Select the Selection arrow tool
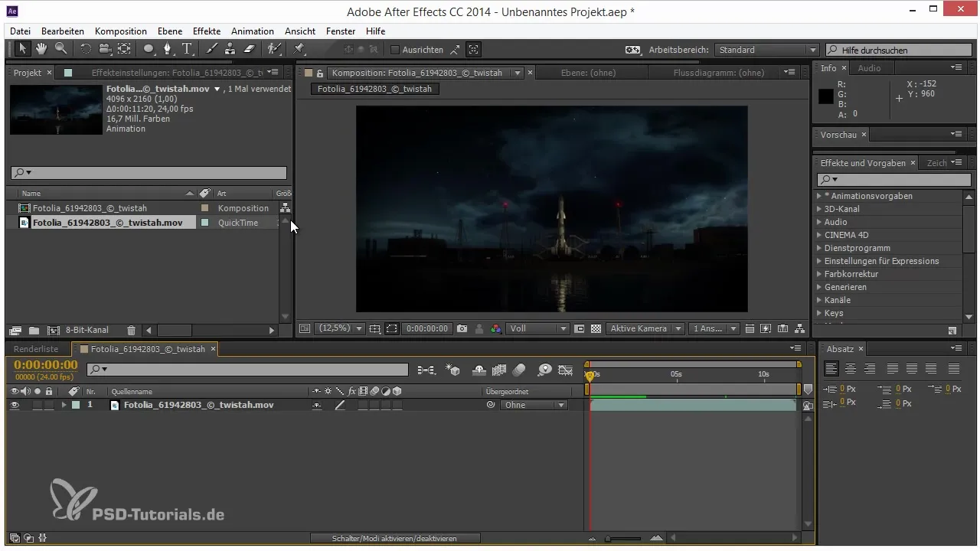This screenshot has height=551, width=980. 23,49
